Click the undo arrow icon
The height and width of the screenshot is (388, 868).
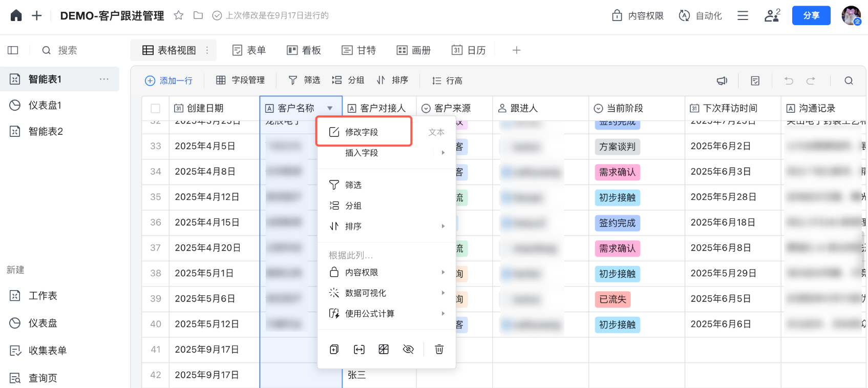(789, 80)
